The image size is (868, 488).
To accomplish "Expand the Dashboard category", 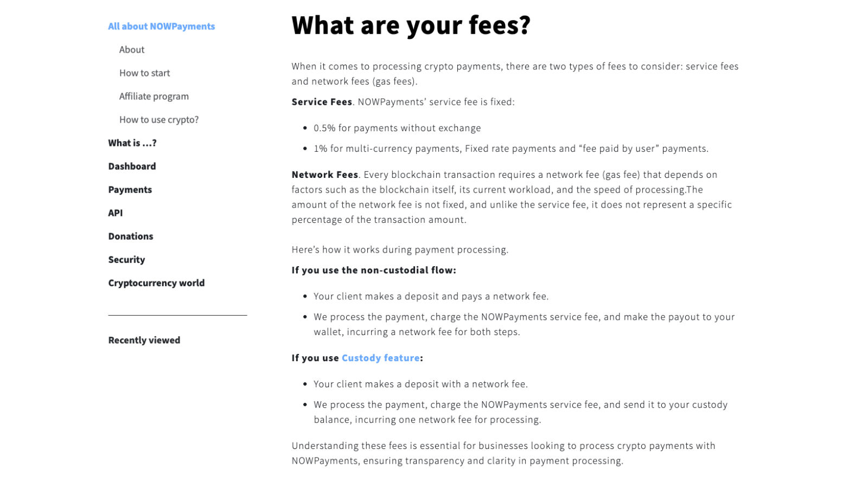I will [x=132, y=166].
